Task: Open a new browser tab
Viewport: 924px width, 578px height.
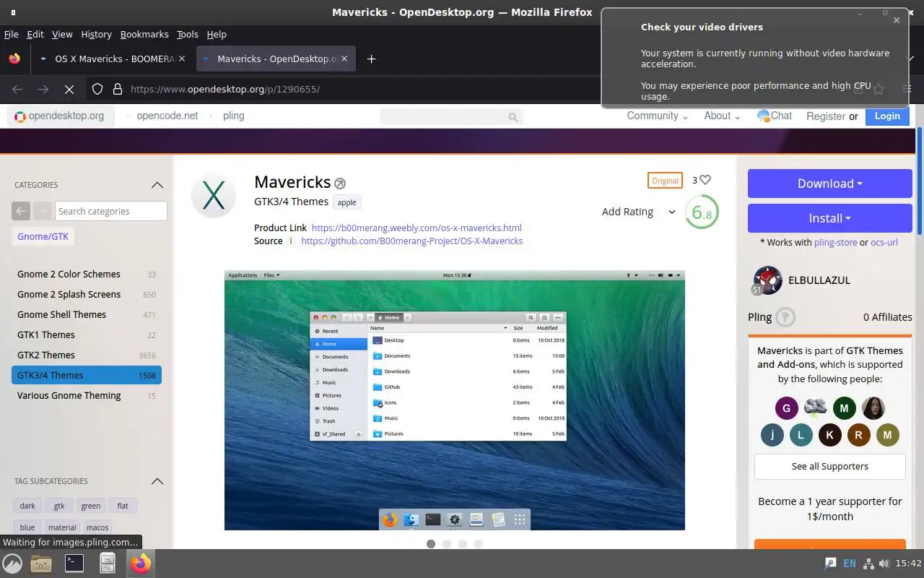Action: [371, 59]
